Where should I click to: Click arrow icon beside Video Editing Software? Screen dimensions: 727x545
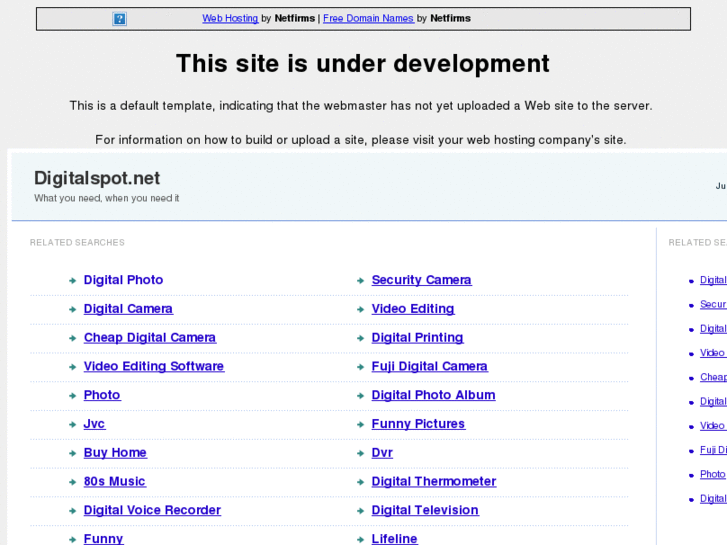click(x=72, y=367)
